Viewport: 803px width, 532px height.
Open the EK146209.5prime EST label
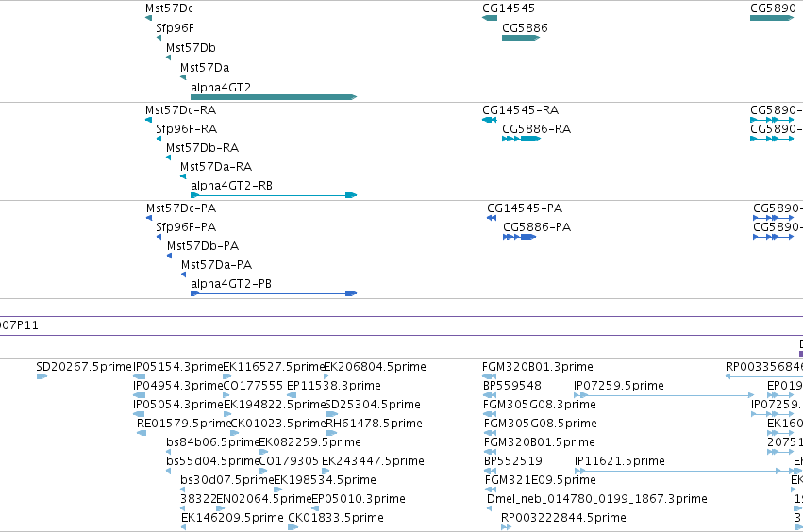(232, 518)
